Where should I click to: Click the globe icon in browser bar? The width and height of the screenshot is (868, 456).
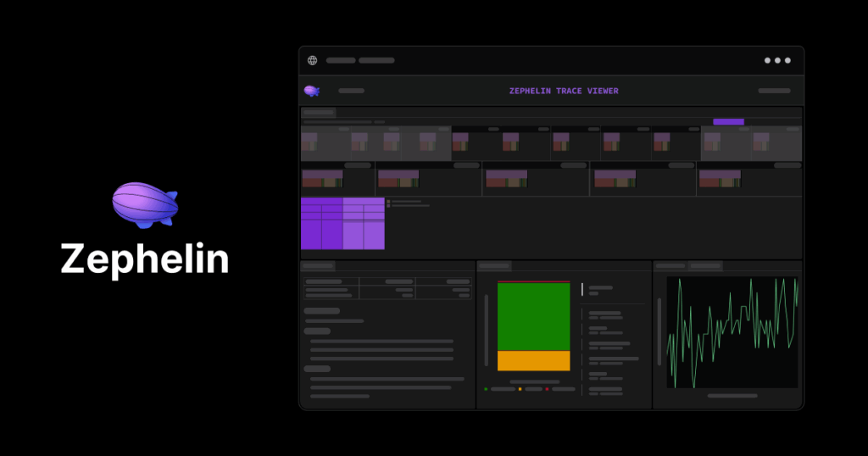coord(312,60)
